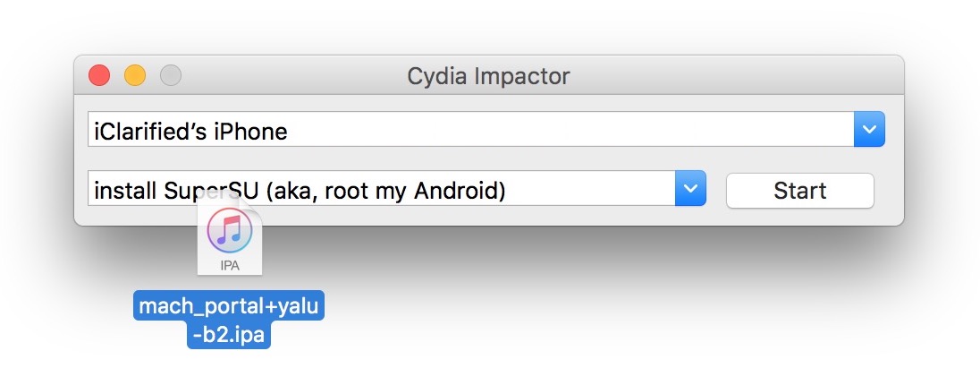Screen dimensions: 980x368
Task: Click '-b2.ipa' second line of file name
Action: [230, 335]
